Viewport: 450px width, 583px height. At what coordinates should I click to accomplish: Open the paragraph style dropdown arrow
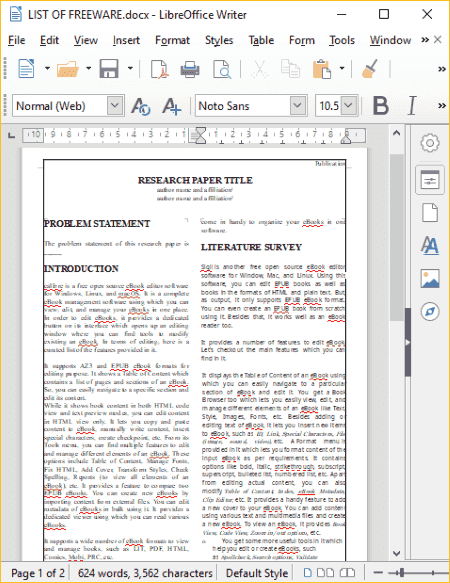(115, 106)
